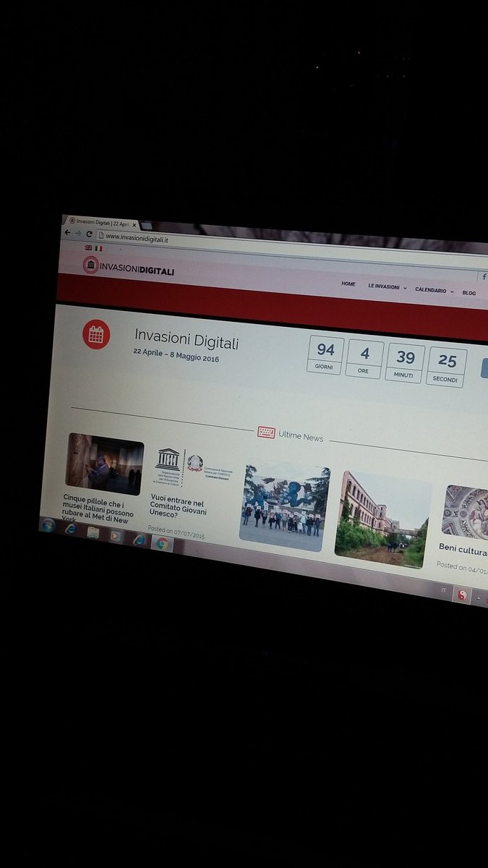The height and width of the screenshot is (868, 488).
Task: Reload the page with refresh icon
Action: click(x=89, y=234)
